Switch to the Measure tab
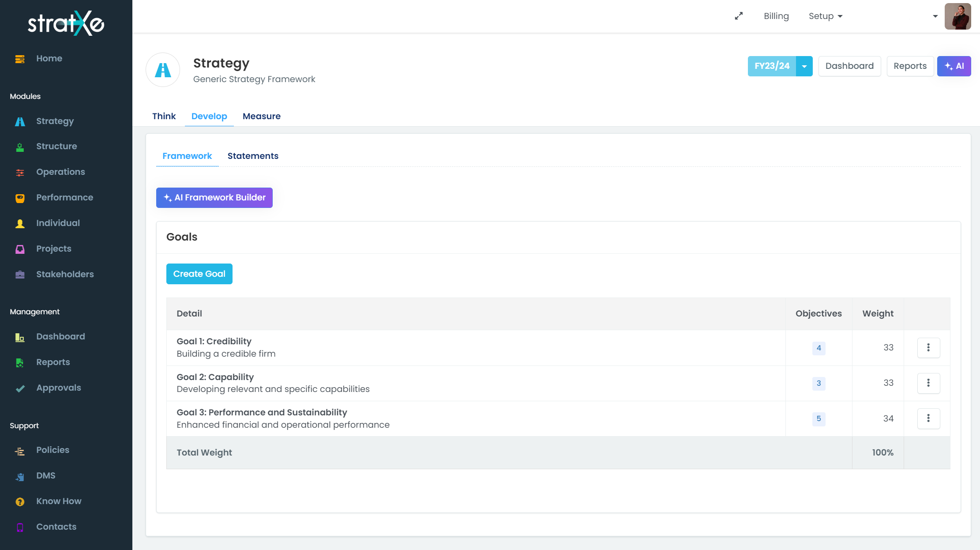This screenshot has height=550, width=980. (x=261, y=116)
